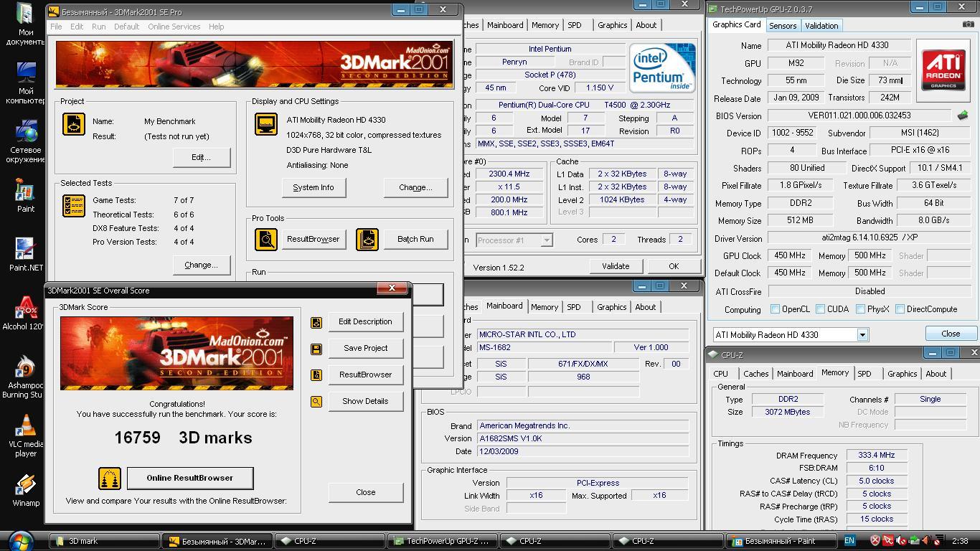Open SPD tab in CPU-Z window showing DDR2

tap(864, 374)
